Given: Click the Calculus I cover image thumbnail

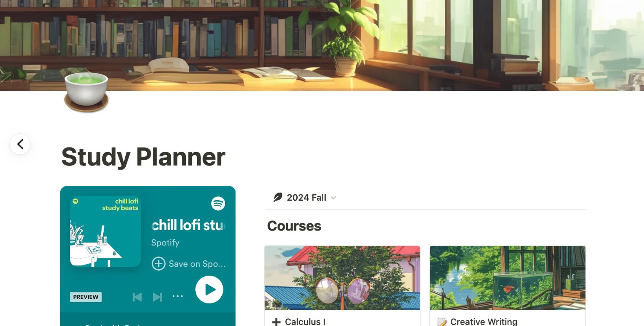Looking at the screenshot, I should (342, 278).
